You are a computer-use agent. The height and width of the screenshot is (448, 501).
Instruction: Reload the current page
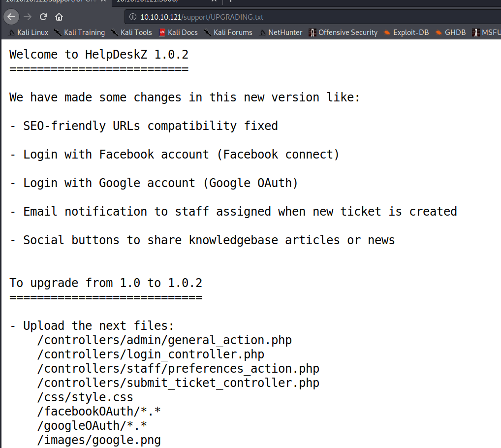point(43,17)
